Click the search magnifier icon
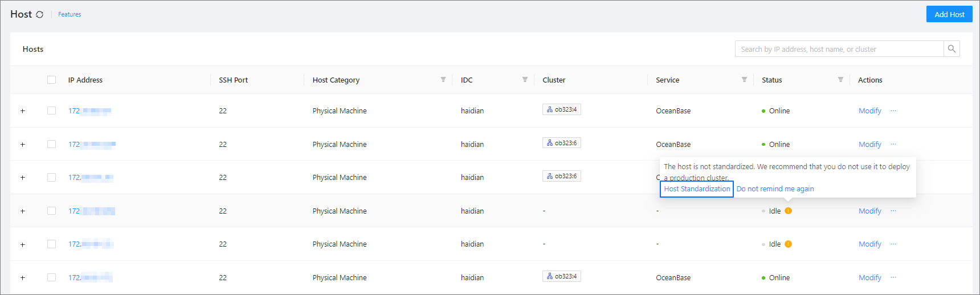The width and height of the screenshot is (980, 295). tap(952, 49)
